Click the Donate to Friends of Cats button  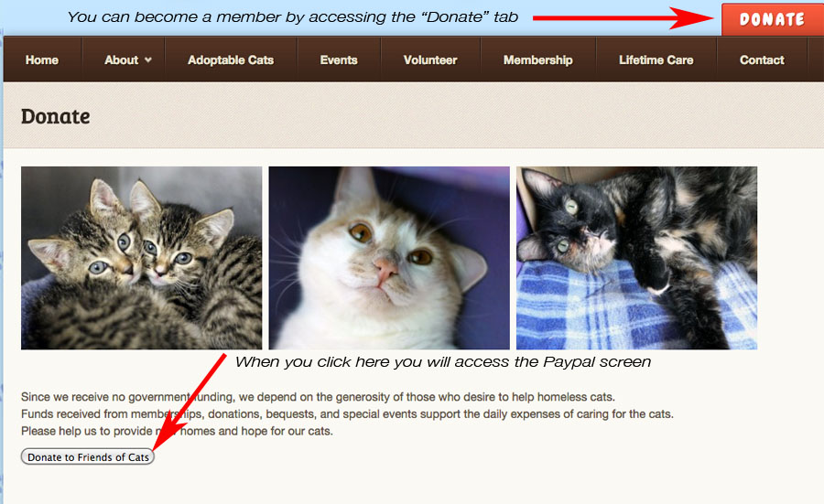(88, 456)
